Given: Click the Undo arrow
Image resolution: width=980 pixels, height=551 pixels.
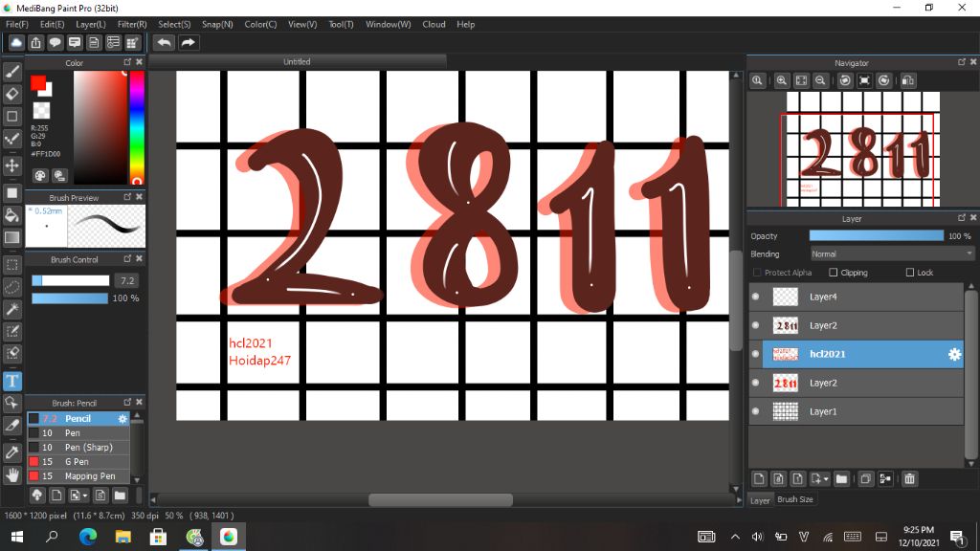Looking at the screenshot, I should [x=165, y=42].
